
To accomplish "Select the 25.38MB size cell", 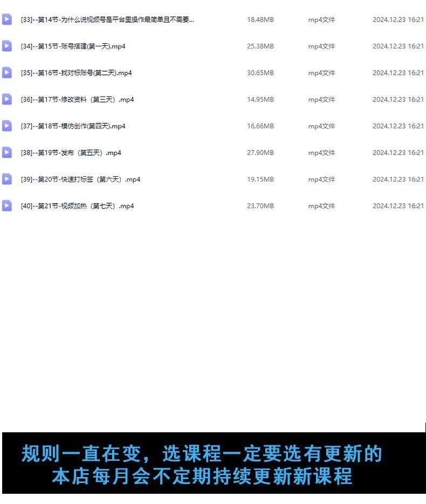I will point(260,46).
